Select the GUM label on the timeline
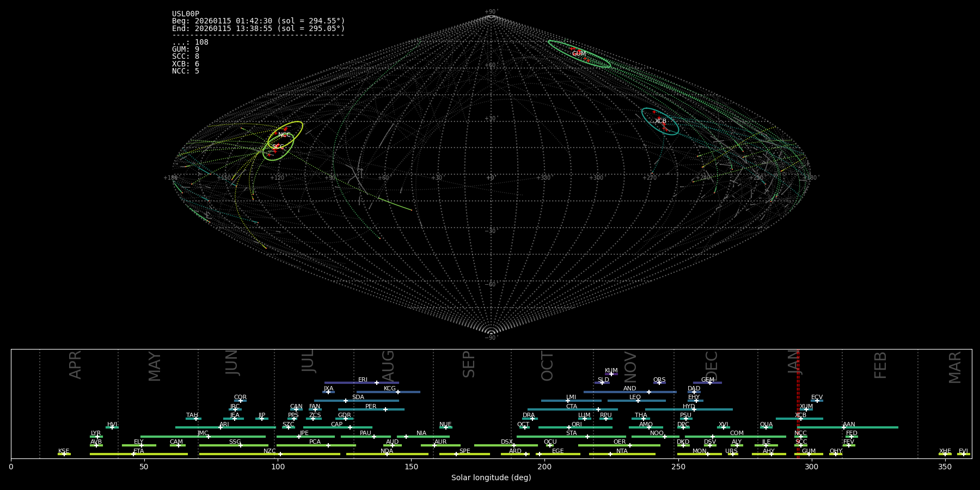The height and width of the screenshot is (490, 980). point(808,451)
